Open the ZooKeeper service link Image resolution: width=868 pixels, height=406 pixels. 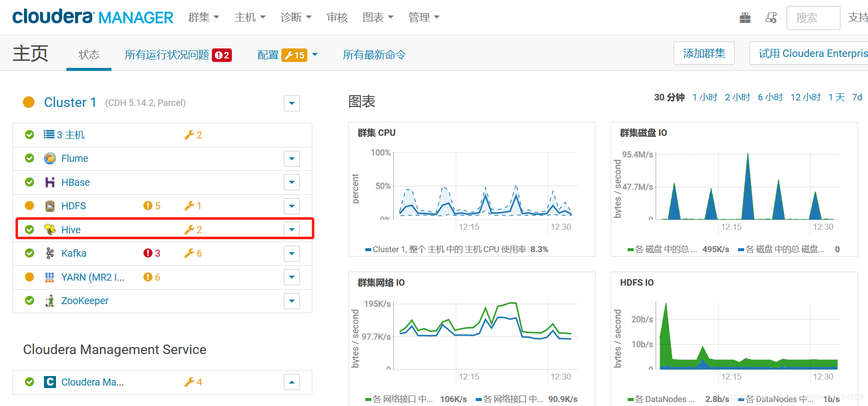tap(85, 301)
